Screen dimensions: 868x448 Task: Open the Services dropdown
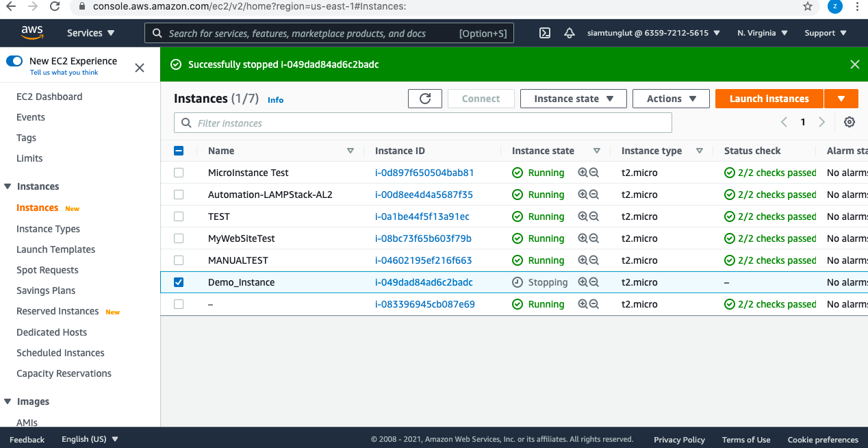[90, 33]
